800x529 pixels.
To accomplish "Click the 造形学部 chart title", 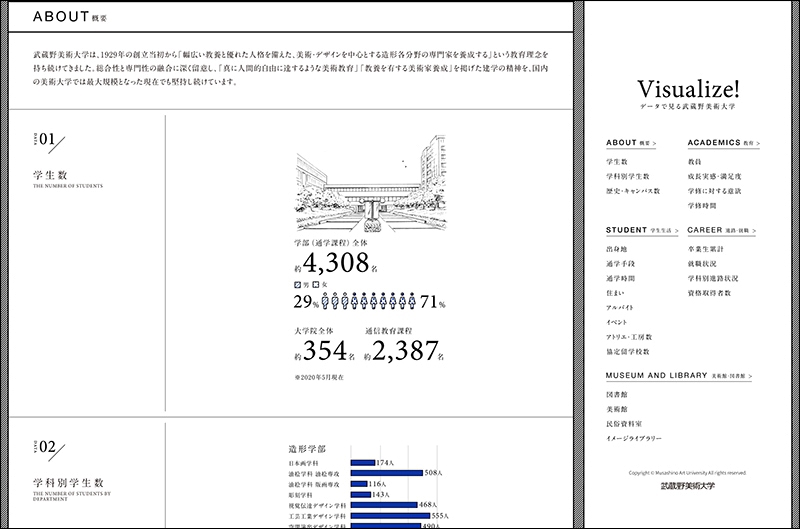I will (x=307, y=449).
